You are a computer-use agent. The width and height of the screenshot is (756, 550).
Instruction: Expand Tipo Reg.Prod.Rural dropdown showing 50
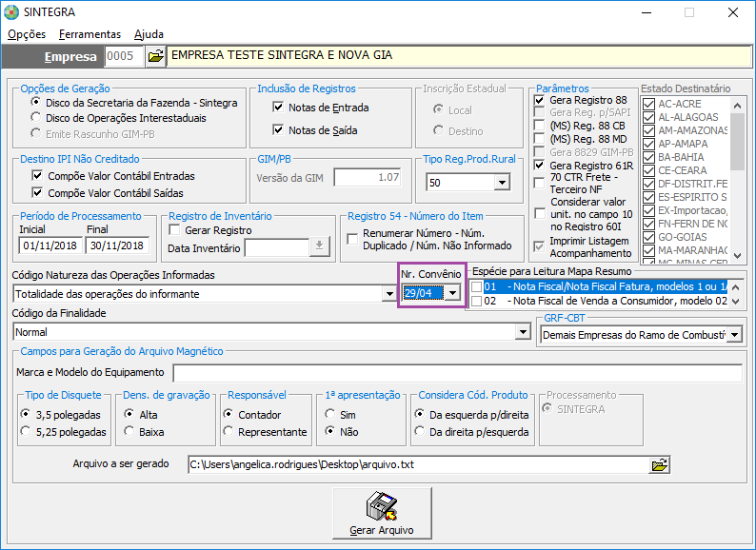(x=502, y=183)
